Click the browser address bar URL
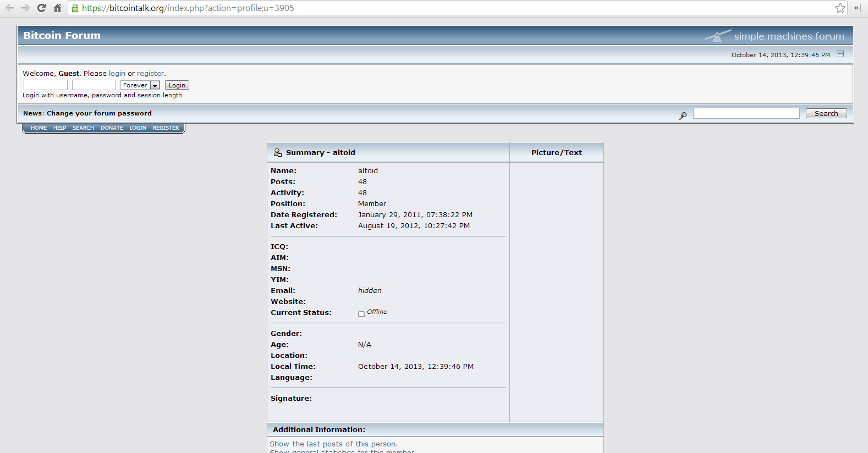This screenshot has height=453, width=868. tap(188, 8)
